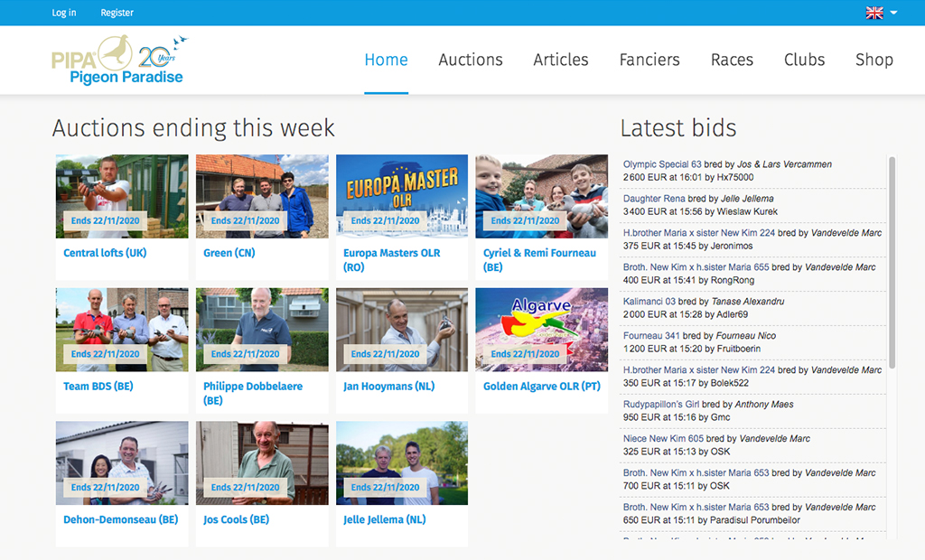
Task: Go to the Shop menu
Action: pyautogui.click(x=874, y=60)
